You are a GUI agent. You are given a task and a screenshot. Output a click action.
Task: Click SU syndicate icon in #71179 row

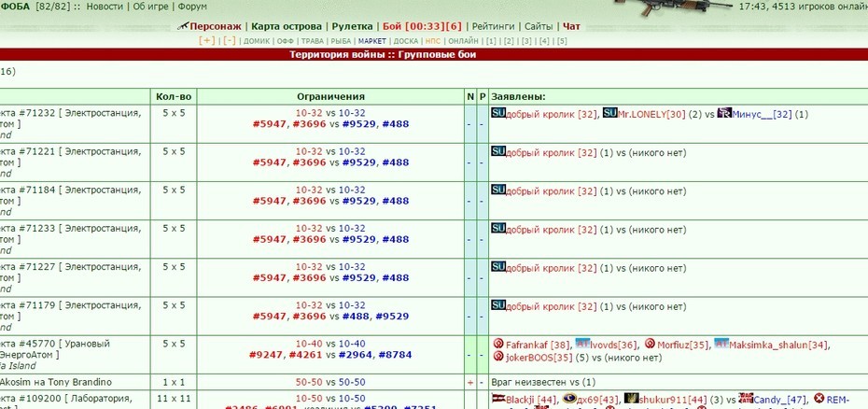(498, 305)
